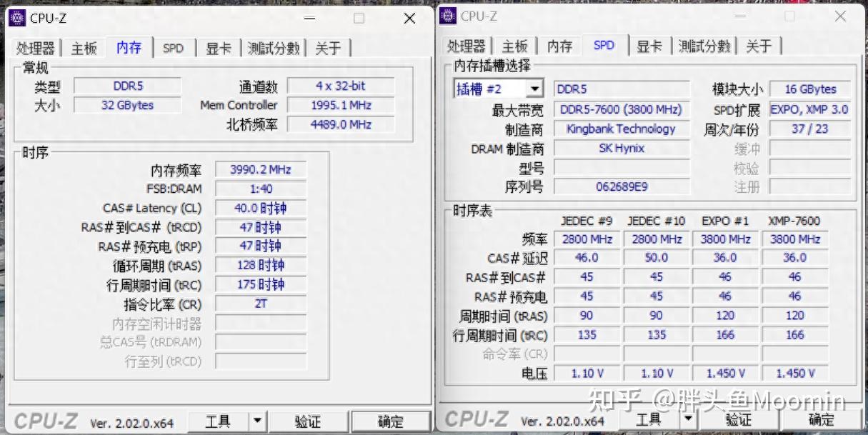Open 主板 tab in left CPU-Z window
Image resolution: width=868 pixels, height=435 pixels.
(x=84, y=49)
